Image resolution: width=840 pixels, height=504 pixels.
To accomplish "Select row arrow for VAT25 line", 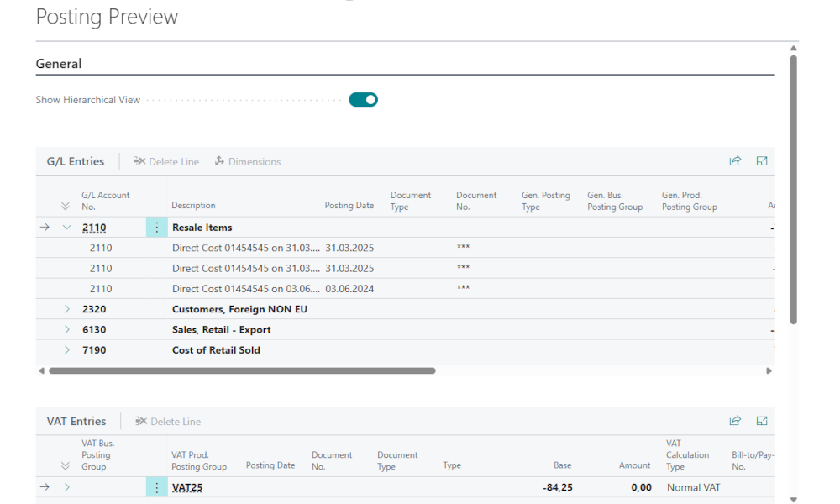I will tap(45, 487).
